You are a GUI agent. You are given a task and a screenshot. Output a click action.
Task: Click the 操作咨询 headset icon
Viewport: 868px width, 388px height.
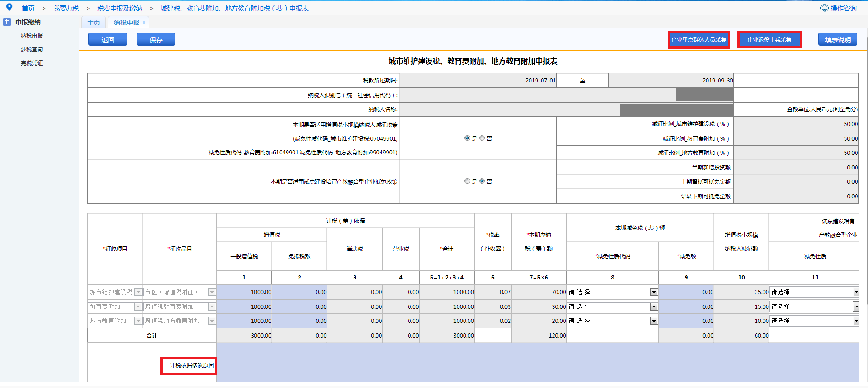tap(824, 8)
